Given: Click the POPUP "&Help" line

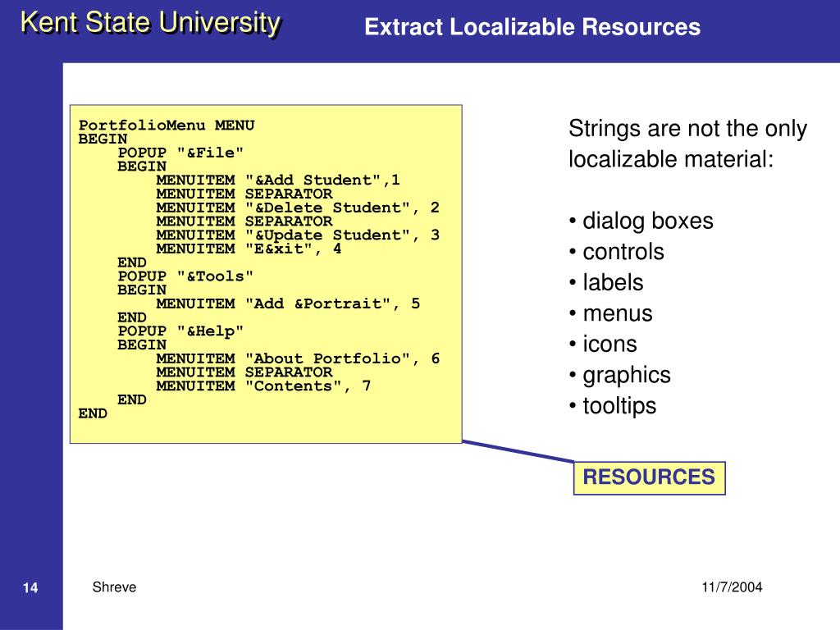Looking at the screenshot, I should (180, 331).
